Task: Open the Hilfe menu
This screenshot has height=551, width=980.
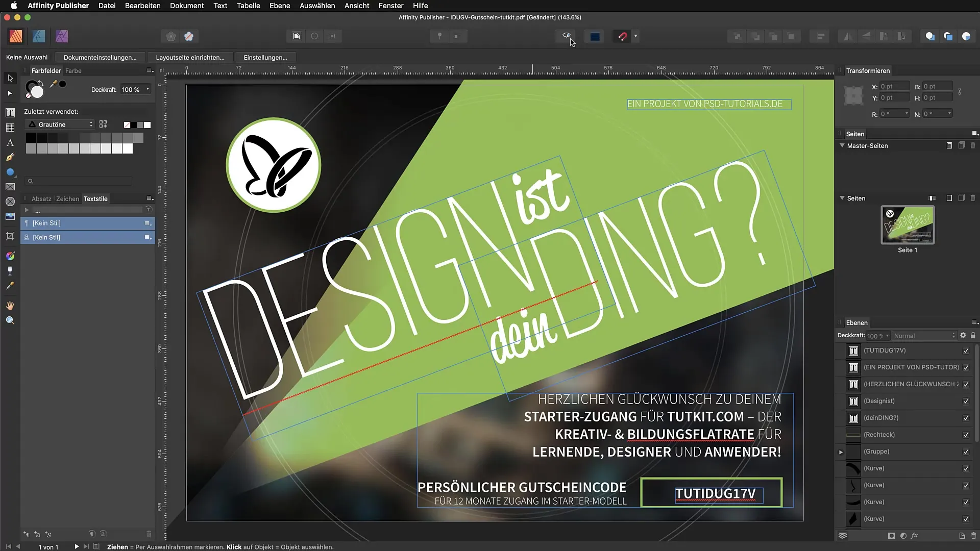Action: click(x=420, y=6)
